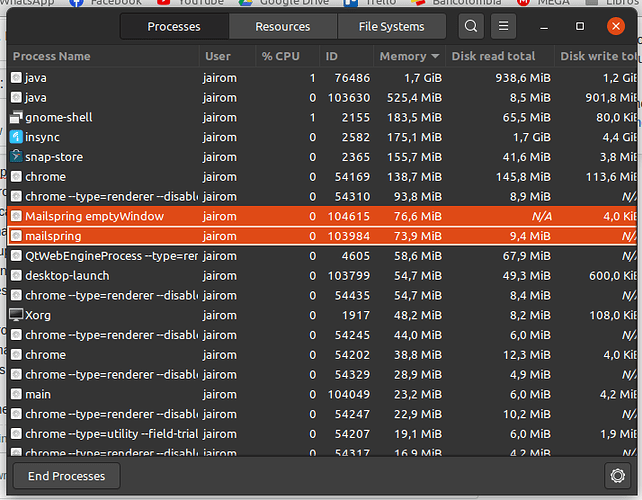
Task: Switch to the Processes tab
Action: tap(174, 27)
